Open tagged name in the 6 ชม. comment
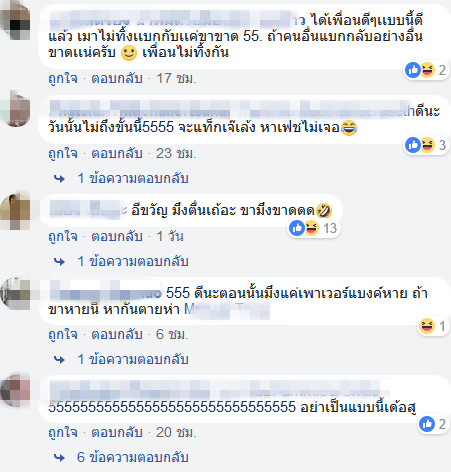Image resolution: width=451 pixels, height=472 pixels. click(227, 310)
